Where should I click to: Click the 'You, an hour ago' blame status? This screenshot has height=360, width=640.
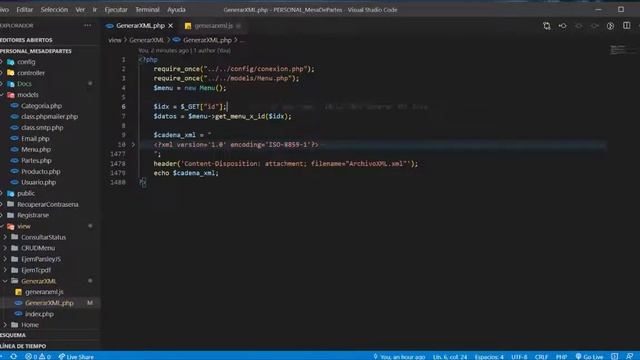(399, 356)
